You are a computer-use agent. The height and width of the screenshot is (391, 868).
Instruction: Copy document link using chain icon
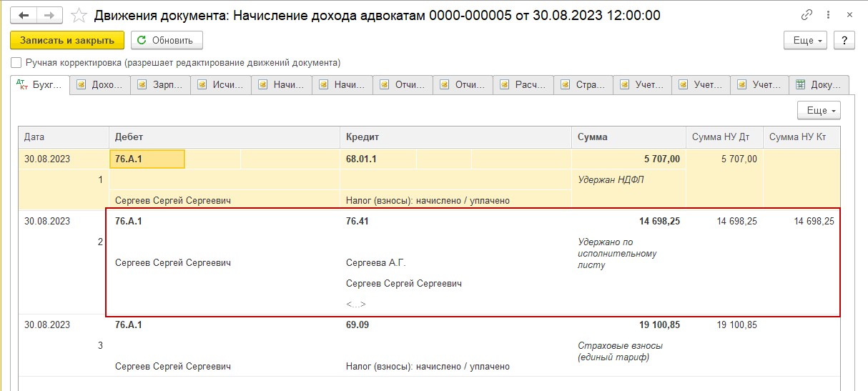pyautogui.click(x=807, y=15)
